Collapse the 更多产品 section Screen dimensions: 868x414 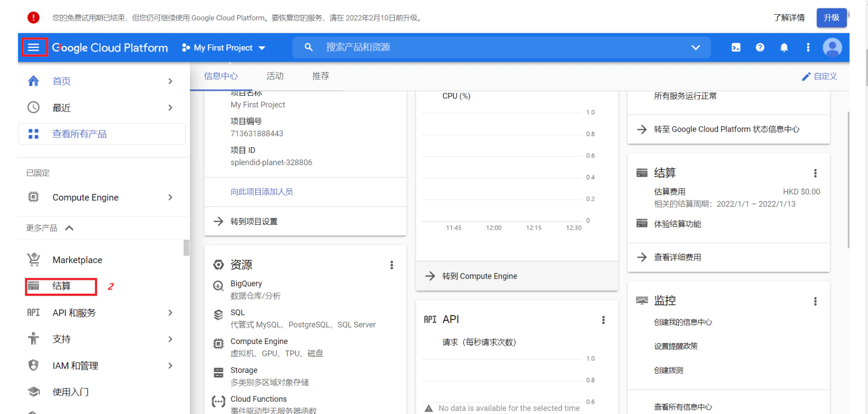(70, 228)
